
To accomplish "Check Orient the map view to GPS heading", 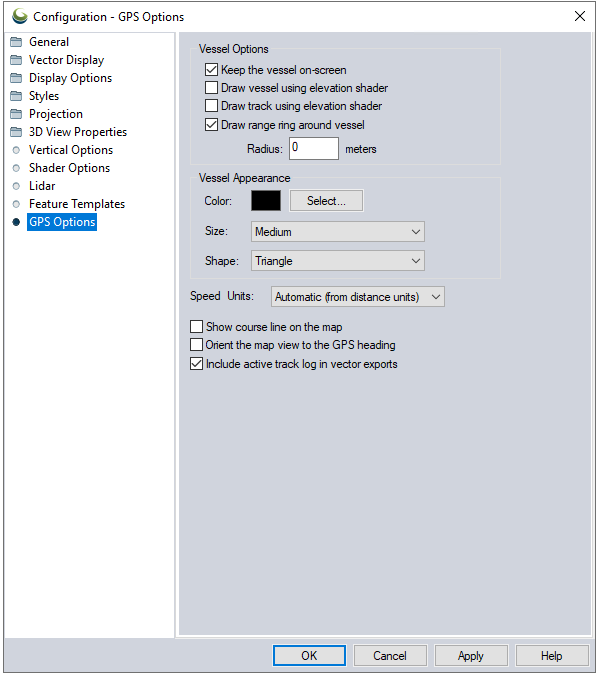I will coord(197,345).
